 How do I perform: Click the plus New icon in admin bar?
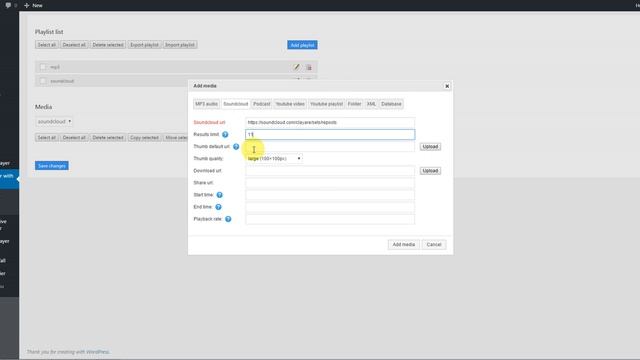[x=27, y=5]
